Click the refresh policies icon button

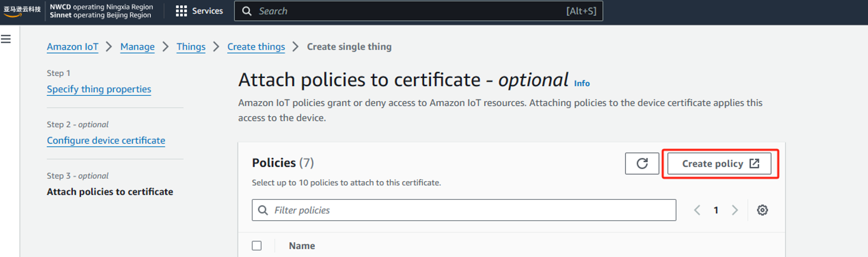point(641,164)
